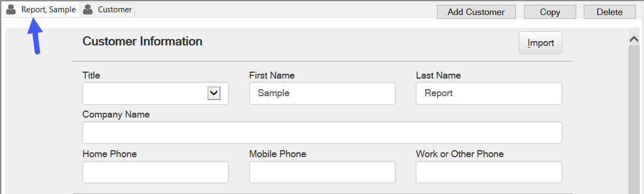
Task: Click the person icon on Report, Sample tab
Action: point(11,9)
